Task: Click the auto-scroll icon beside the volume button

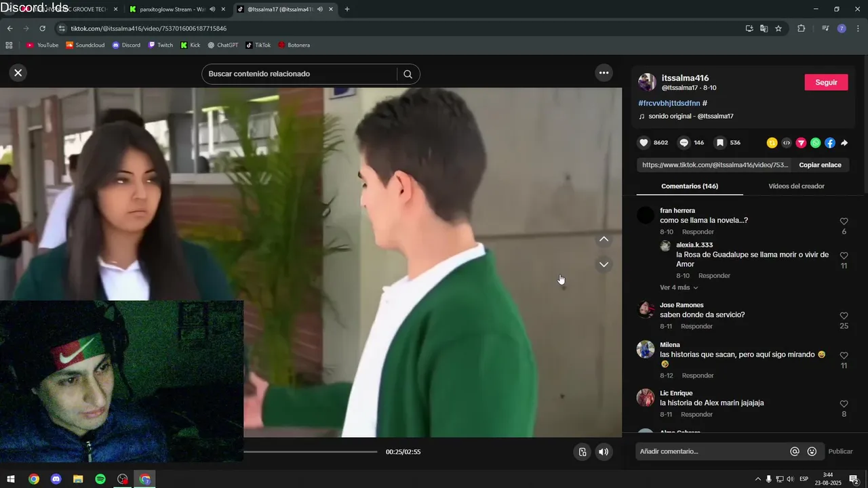Action: coord(582,452)
